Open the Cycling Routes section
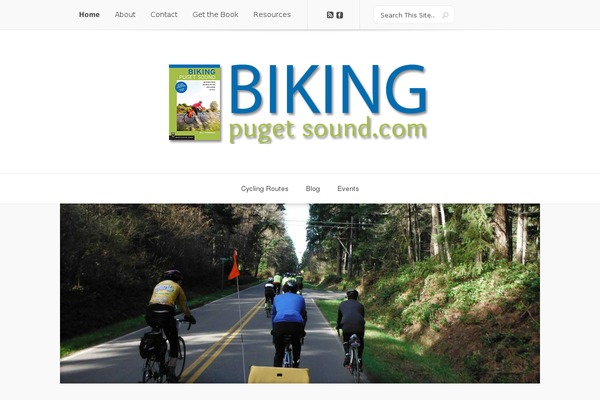600x400 pixels. 264,189
